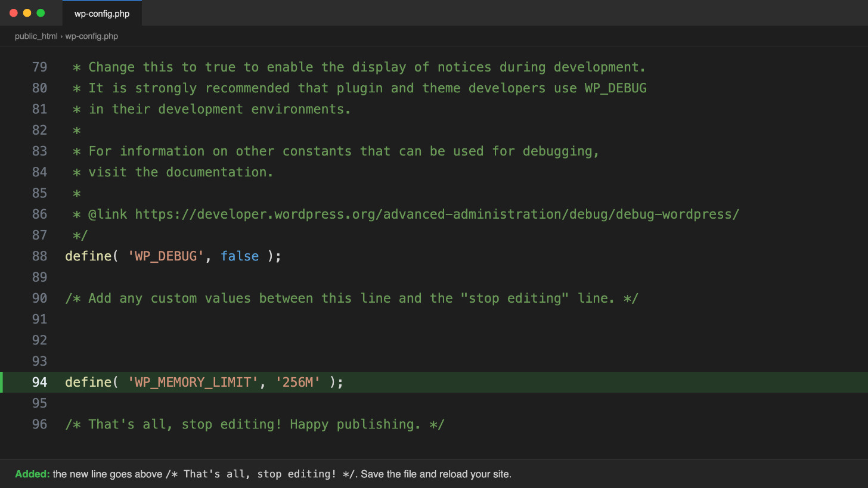
Task: Click the green maximize window button
Action: [41, 13]
